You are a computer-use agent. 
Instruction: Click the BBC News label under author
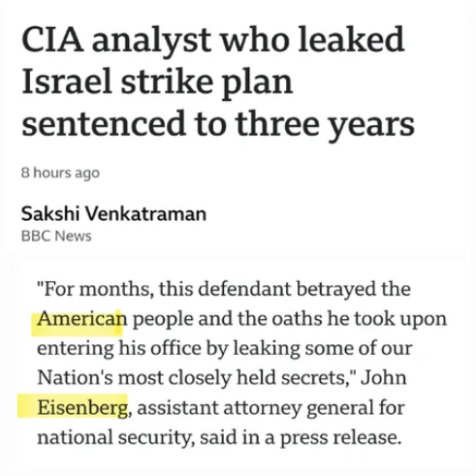tap(56, 236)
